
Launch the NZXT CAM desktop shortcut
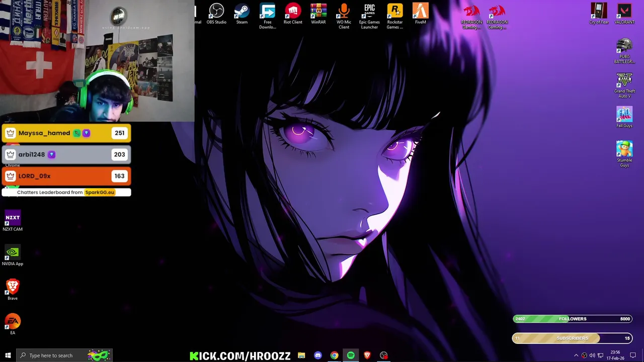click(13, 222)
